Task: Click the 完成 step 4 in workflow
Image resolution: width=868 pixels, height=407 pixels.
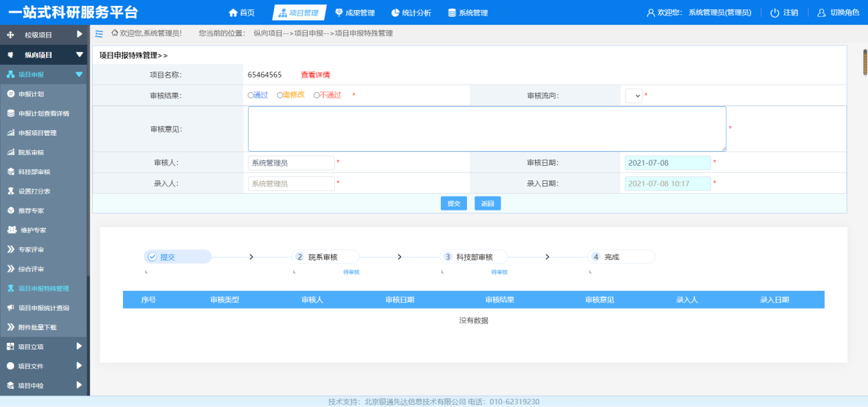Action: (622, 257)
